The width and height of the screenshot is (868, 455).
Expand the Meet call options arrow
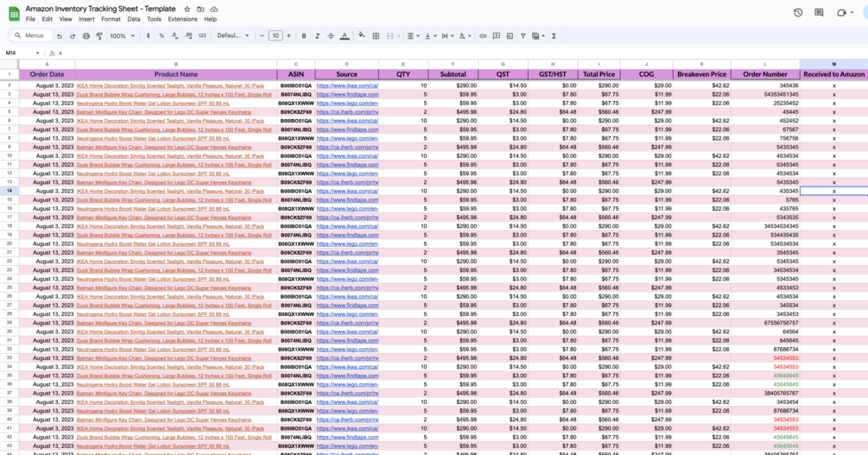852,12
